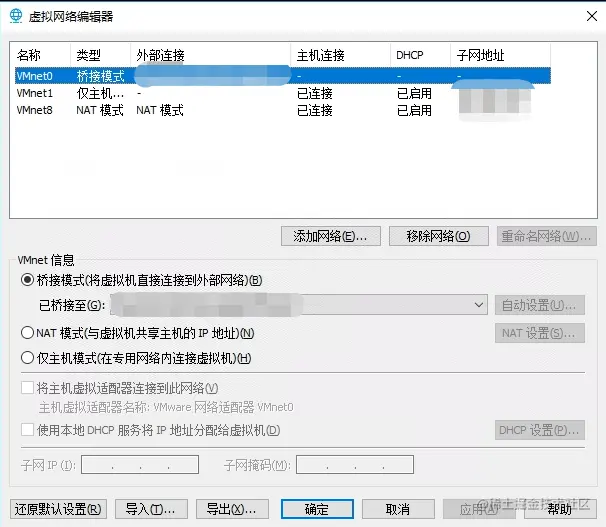Click the 应用(A) button

tap(479, 509)
